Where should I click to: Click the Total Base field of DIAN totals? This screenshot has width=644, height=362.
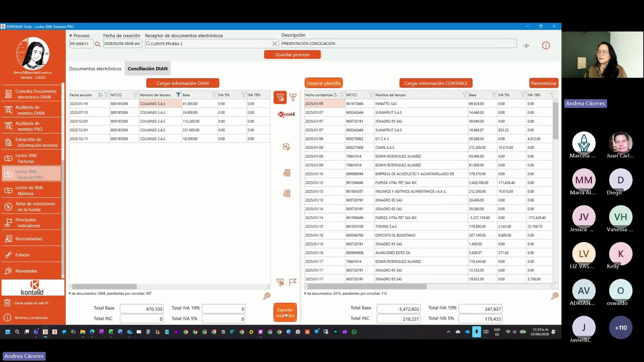(x=142, y=309)
